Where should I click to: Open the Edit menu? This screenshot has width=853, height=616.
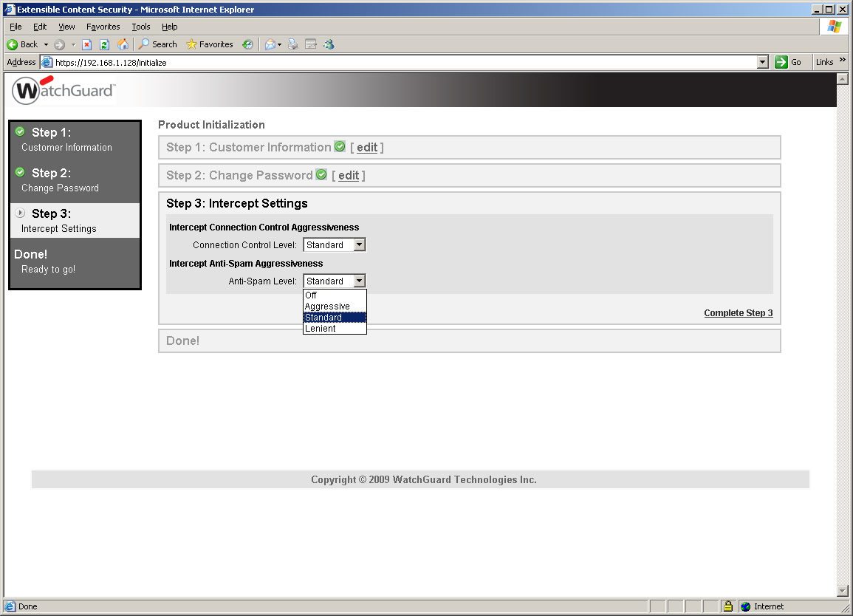click(40, 27)
